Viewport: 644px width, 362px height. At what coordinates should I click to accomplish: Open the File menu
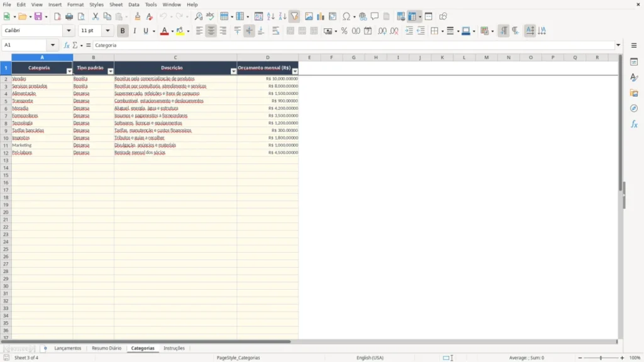[x=7, y=4]
